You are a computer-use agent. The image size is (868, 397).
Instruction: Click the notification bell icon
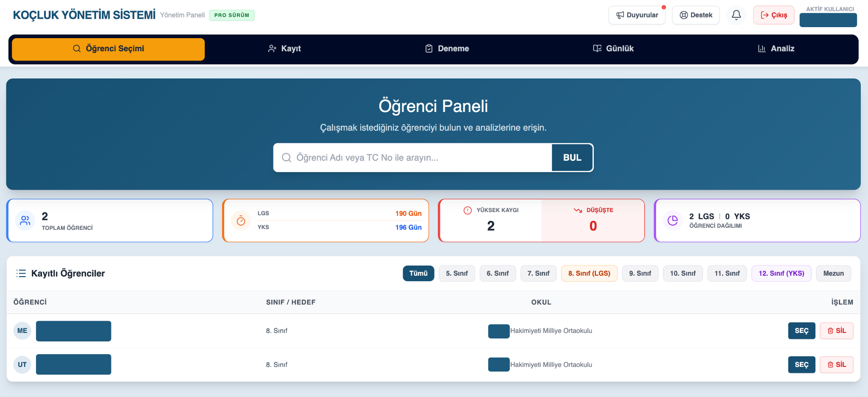[736, 15]
